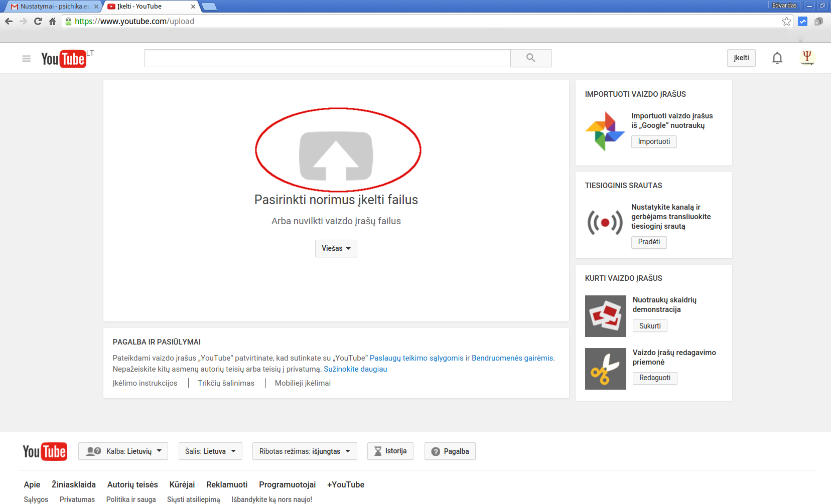831x504 pixels.
Task: Go back with the browser back arrow
Action: coord(9,21)
